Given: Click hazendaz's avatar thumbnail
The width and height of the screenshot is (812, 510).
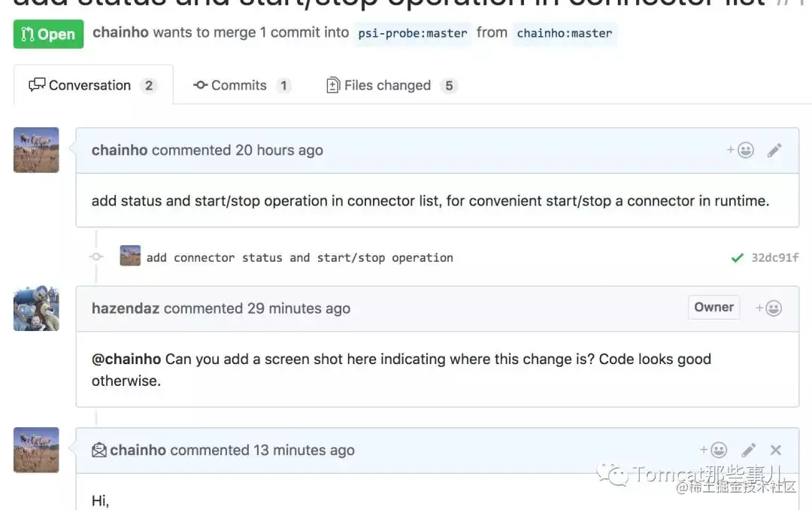Looking at the screenshot, I should click(36, 308).
